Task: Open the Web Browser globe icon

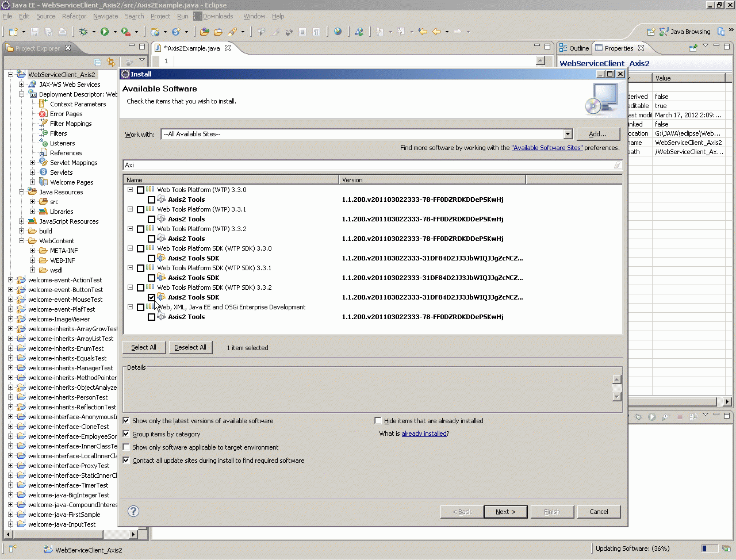Action: tap(338, 32)
